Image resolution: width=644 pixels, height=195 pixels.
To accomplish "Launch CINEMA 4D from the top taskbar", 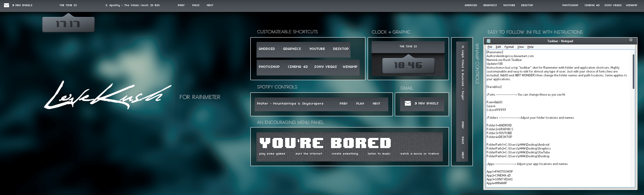I will pos(592,5).
